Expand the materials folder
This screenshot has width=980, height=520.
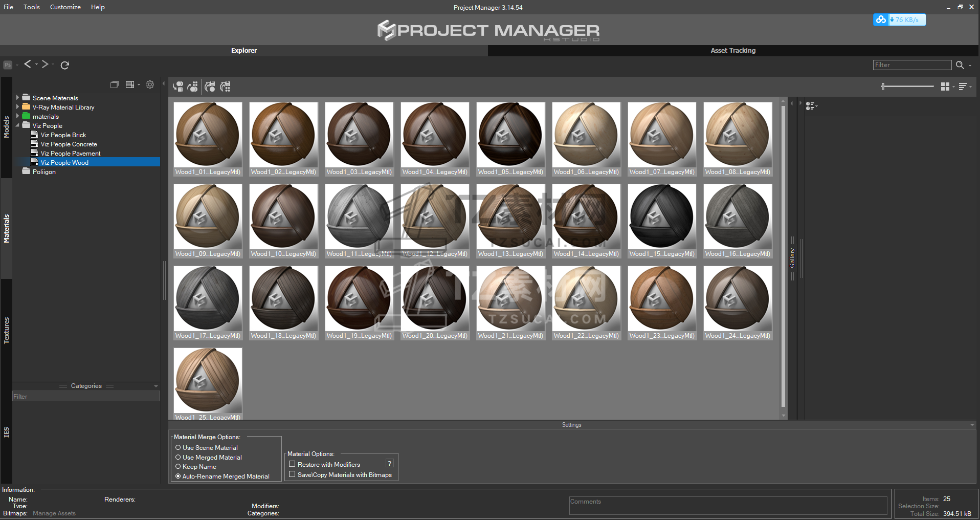[x=17, y=116]
